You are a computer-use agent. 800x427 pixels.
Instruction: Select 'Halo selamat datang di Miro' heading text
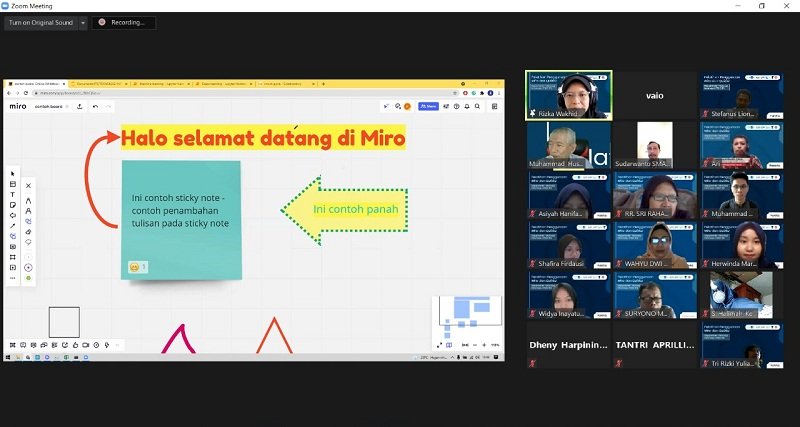pyautogui.click(x=263, y=138)
